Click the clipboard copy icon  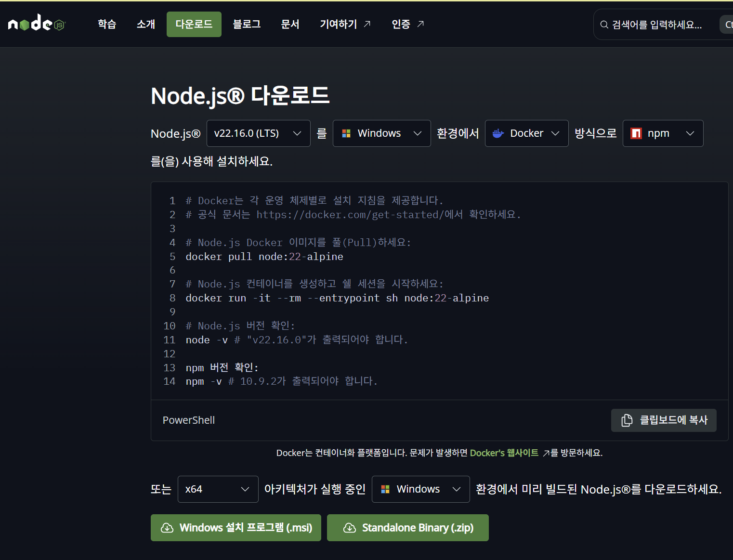[627, 420]
